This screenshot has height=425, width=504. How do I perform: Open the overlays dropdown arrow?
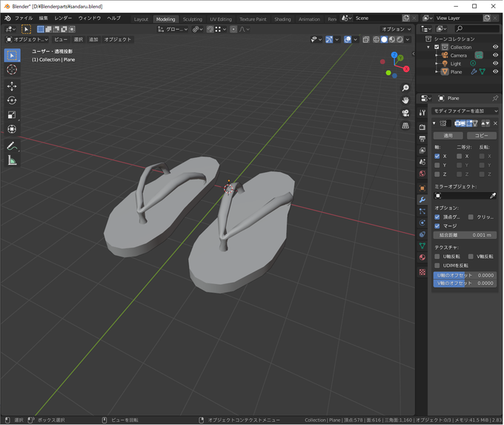355,39
